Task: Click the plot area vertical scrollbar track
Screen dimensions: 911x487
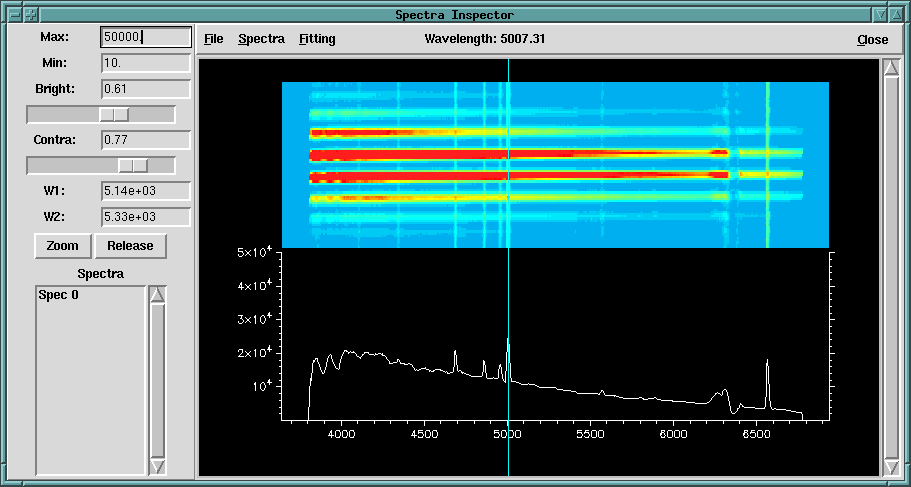Action: 891,267
